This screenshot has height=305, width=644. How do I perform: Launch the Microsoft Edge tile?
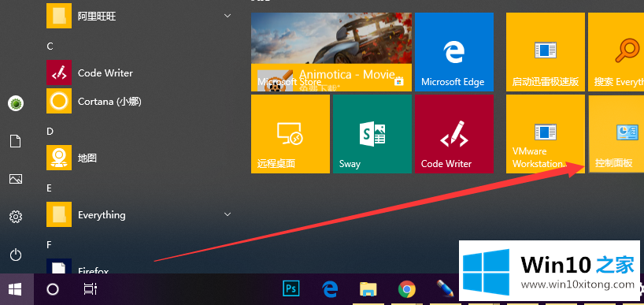(x=453, y=52)
